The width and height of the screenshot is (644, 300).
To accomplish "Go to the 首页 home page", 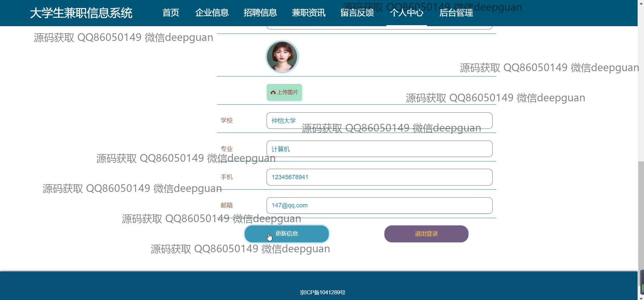I will tap(171, 13).
